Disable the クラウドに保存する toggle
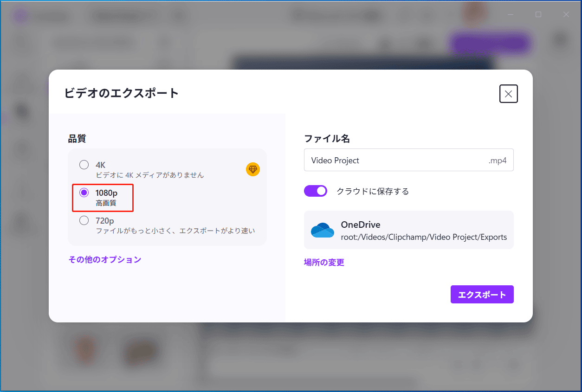 [316, 191]
